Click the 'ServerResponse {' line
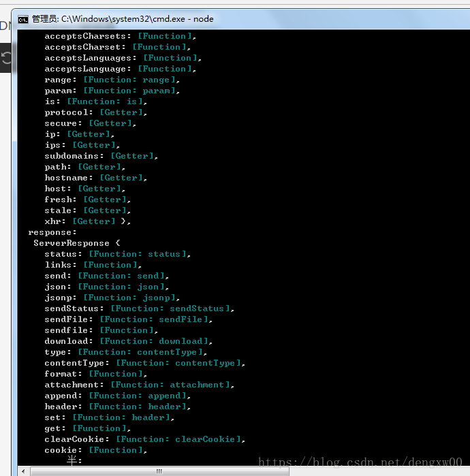The width and height of the screenshot is (470, 476). point(77,243)
